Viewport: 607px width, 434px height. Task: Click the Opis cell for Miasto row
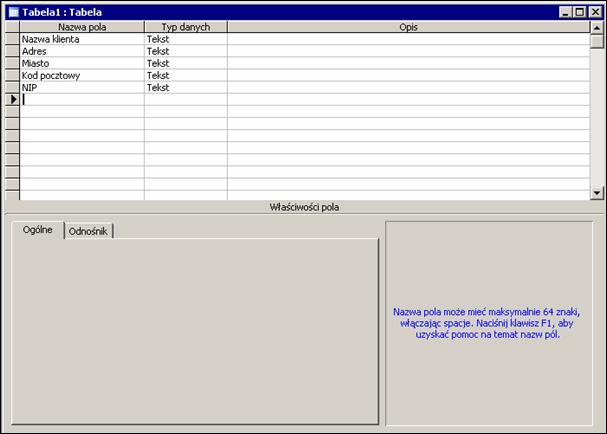[x=408, y=63]
